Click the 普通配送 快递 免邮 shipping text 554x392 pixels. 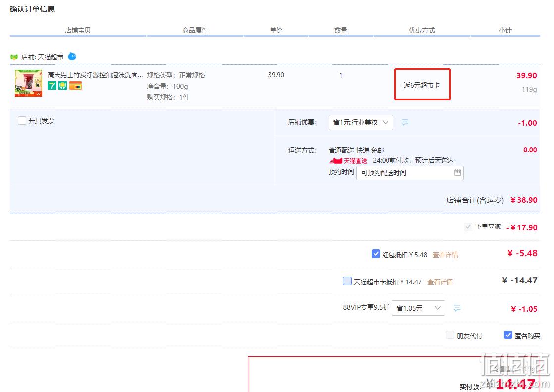click(x=356, y=150)
